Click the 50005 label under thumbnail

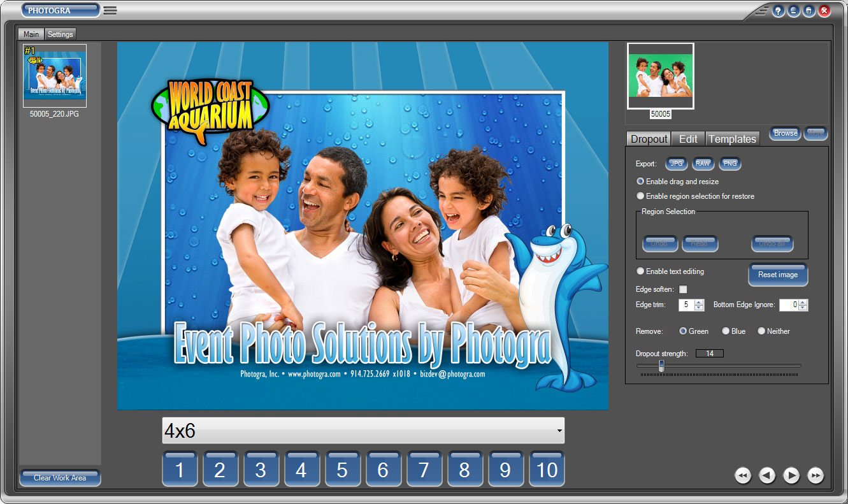pos(661,115)
